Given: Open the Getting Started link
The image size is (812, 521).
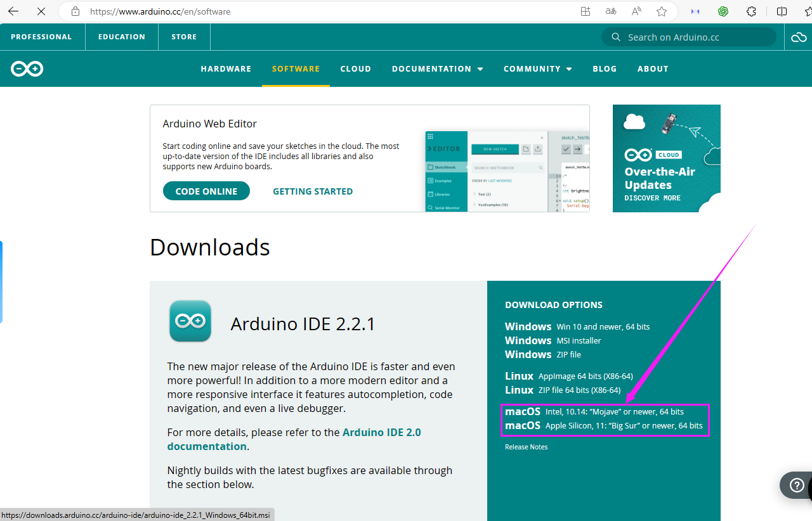Looking at the screenshot, I should click(x=313, y=191).
